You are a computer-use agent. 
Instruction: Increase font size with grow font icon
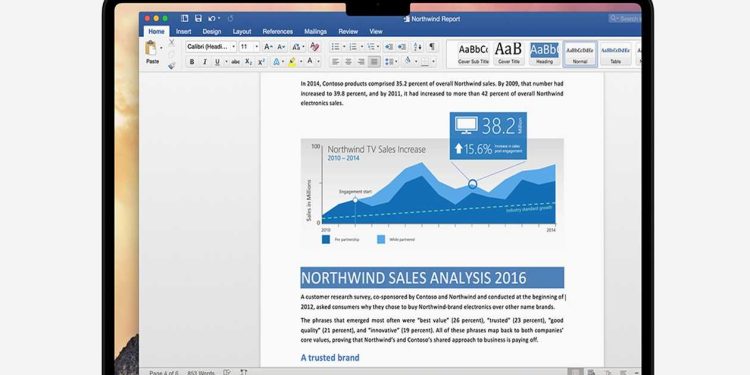coord(268,47)
